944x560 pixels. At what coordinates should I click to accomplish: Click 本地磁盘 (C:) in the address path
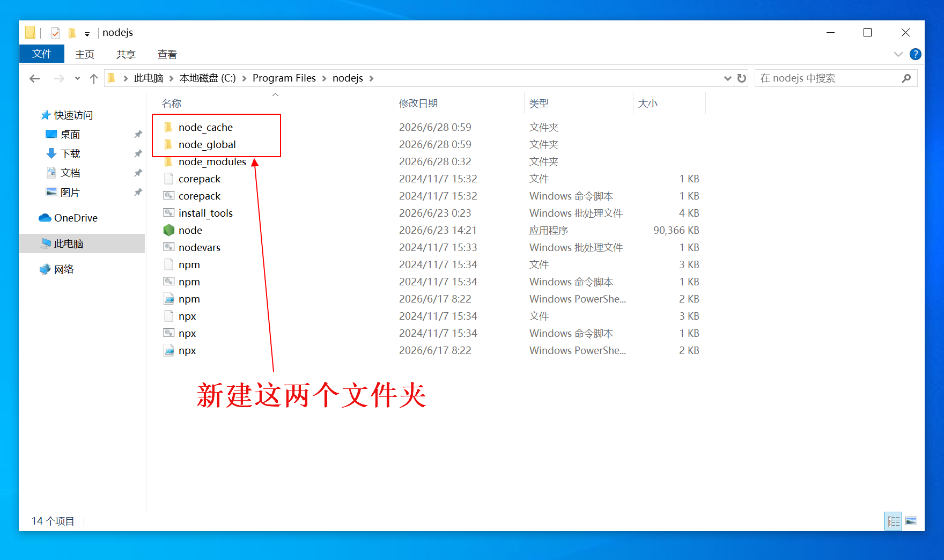pos(208,78)
